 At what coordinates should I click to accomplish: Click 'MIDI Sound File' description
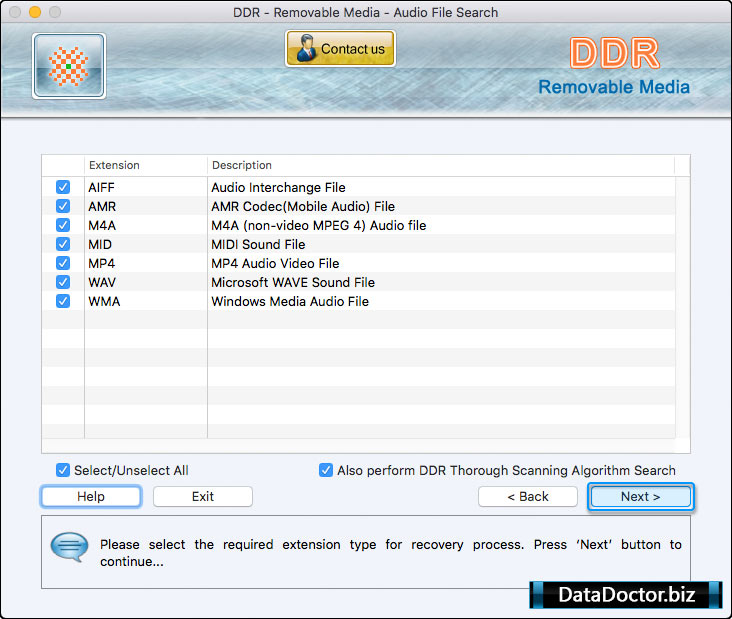258,245
